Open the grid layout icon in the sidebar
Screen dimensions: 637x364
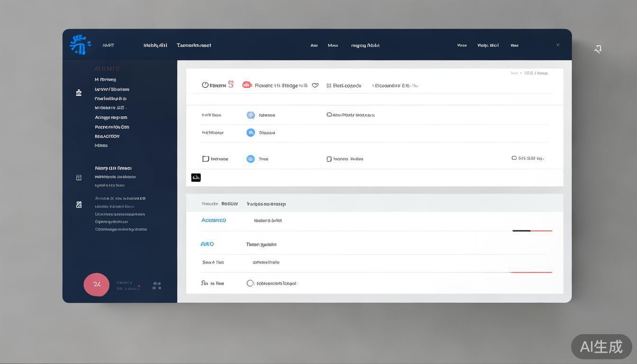[x=79, y=178]
